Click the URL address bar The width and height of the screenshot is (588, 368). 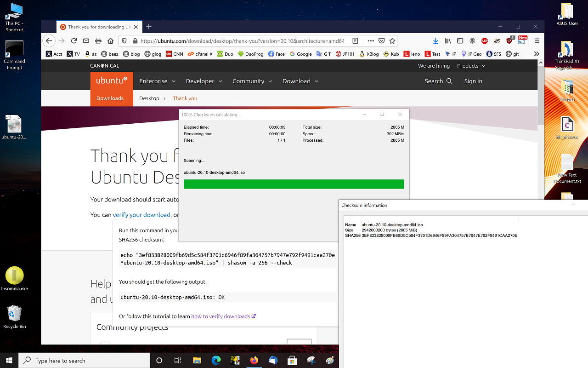[243, 41]
